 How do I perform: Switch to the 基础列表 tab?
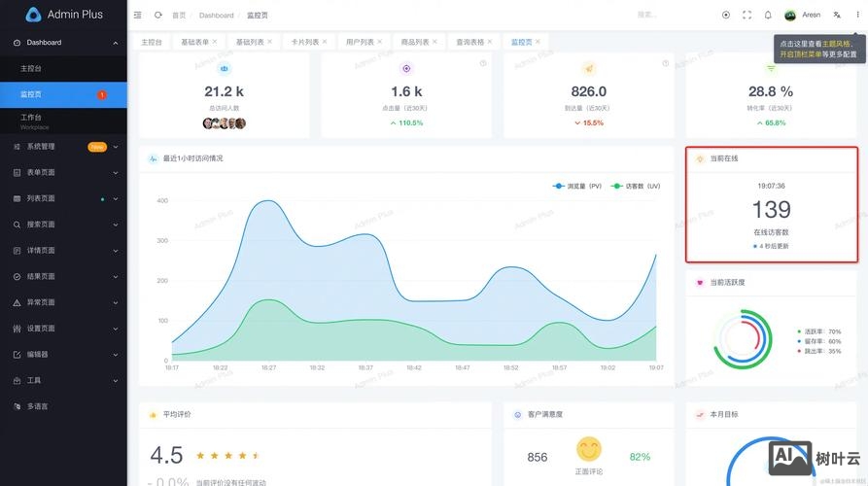click(254, 42)
